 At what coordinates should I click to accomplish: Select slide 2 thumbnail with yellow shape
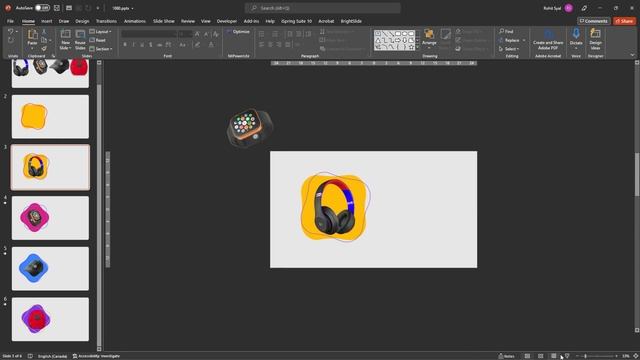tap(50, 117)
